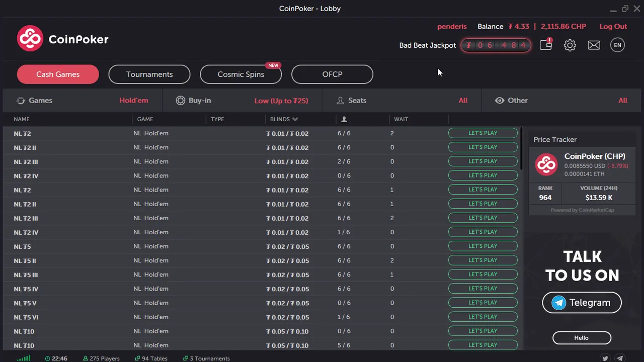Sort tables by the WAIT column header
The width and height of the screenshot is (644, 362).
[401, 119]
